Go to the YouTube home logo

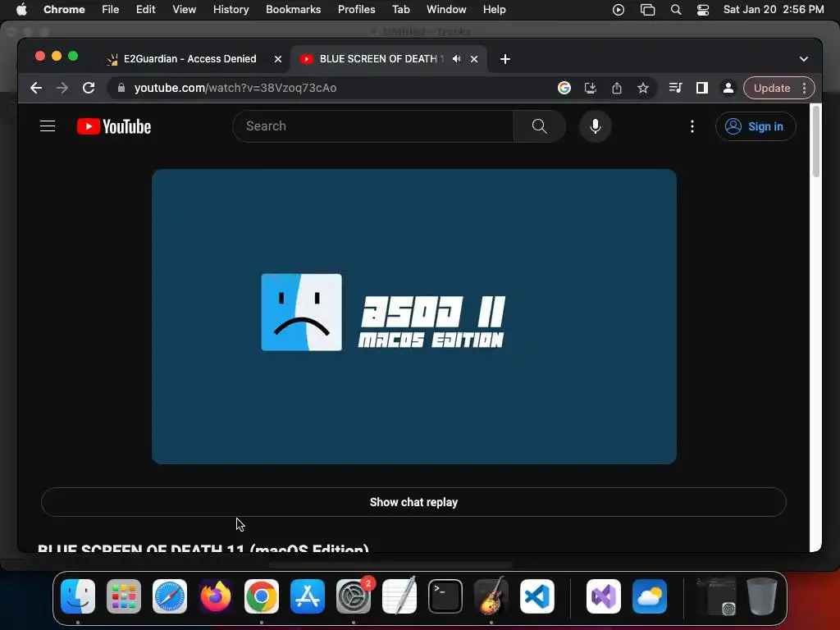pos(114,126)
